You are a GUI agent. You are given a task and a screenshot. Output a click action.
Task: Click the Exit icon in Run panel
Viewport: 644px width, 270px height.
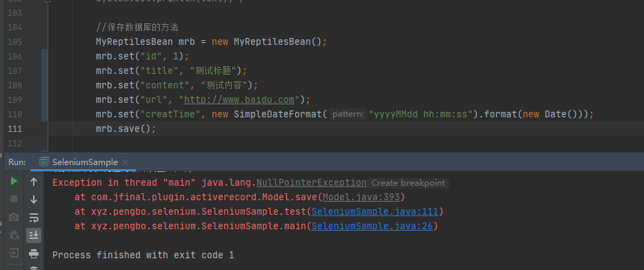14,253
